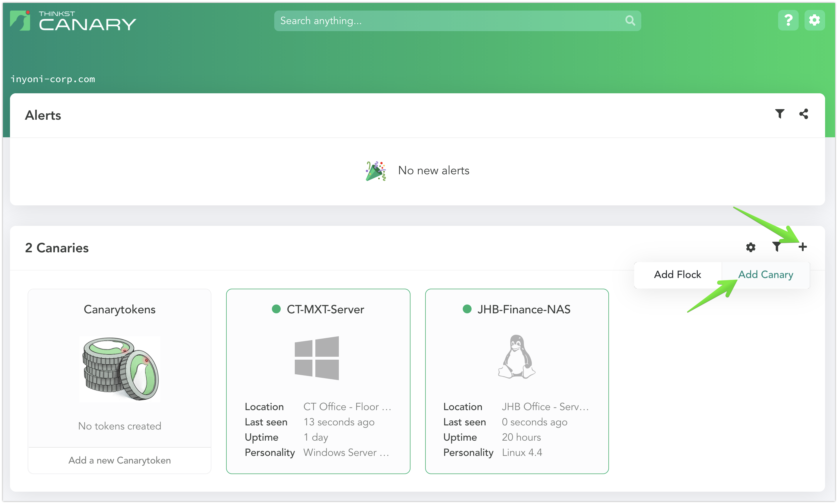
Task: Click the Linux 4.4 personality value
Action: pos(522,453)
